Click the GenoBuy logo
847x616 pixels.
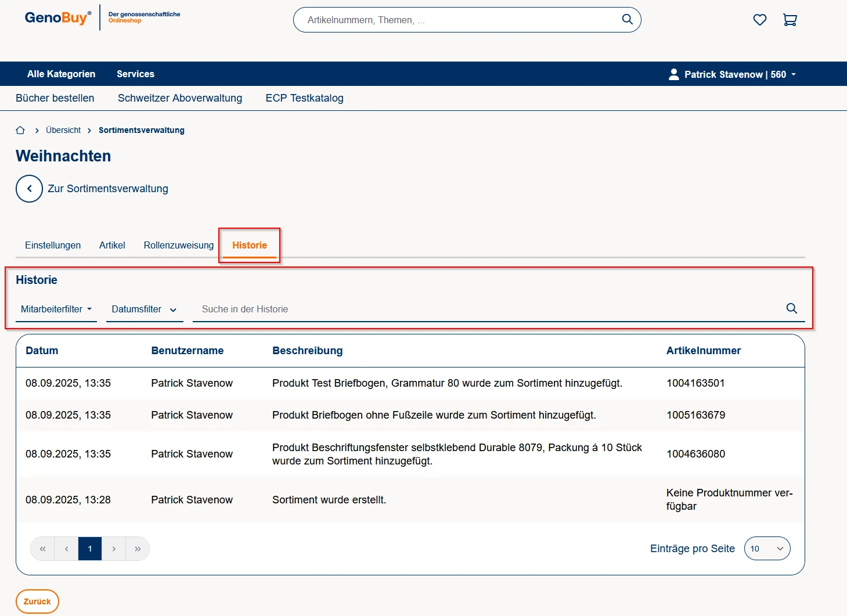(x=57, y=17)
